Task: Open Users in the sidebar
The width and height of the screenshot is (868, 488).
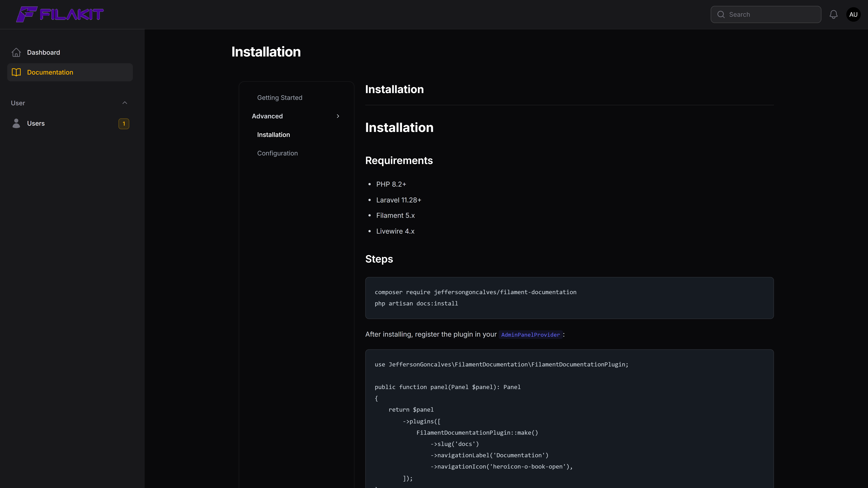Action: 70,124
